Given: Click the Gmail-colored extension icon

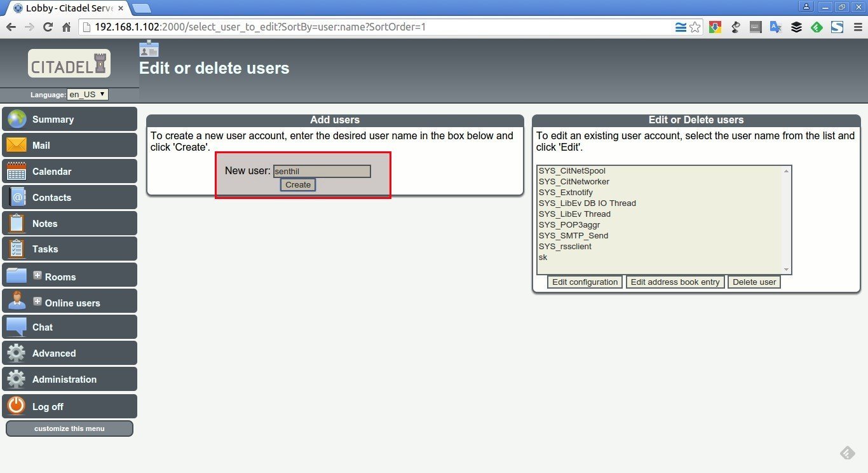Looking at the screenshot, I should click(715, 27).
